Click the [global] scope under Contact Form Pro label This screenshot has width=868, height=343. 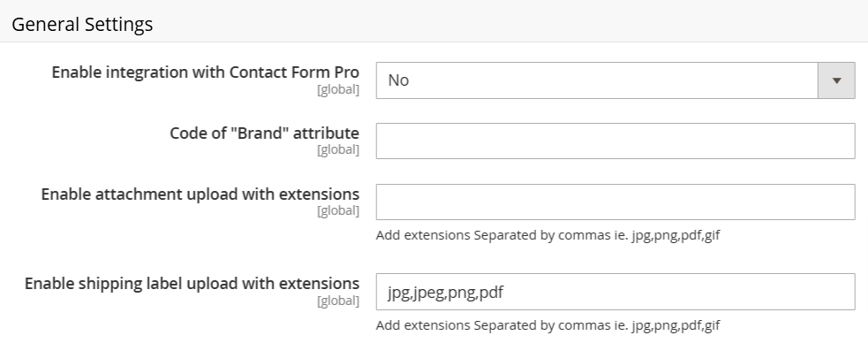pyautogui.click(x=338, y=90)
